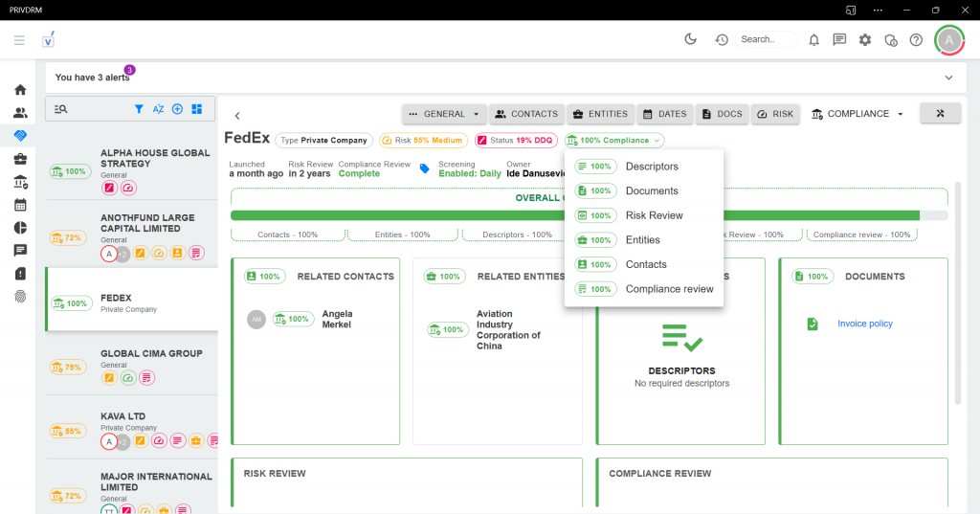The image size is (980, 514).
Task: Click the briefcase icon in left sidebar
Action: click(x=20, y=159)
